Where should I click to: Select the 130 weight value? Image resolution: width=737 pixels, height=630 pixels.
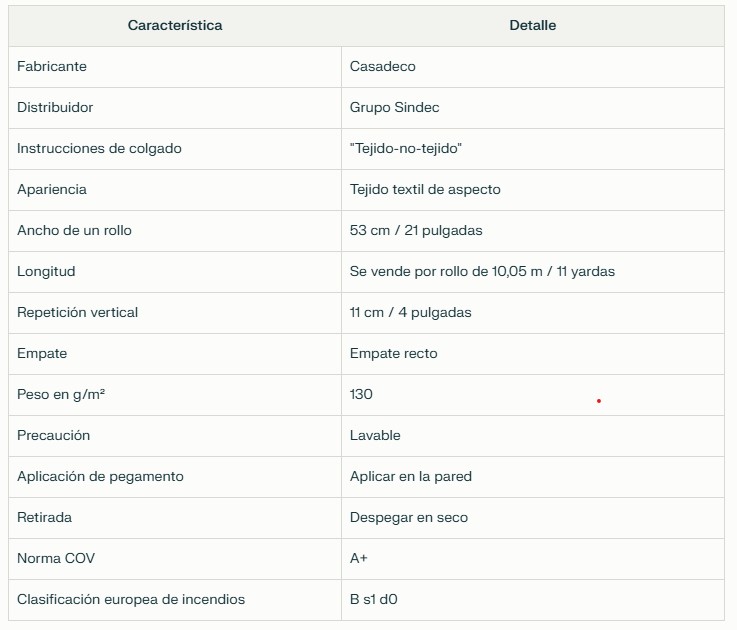tap(361, 394)
